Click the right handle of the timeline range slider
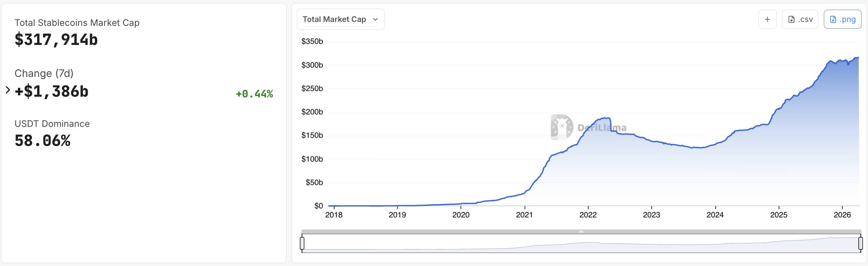 861,243
